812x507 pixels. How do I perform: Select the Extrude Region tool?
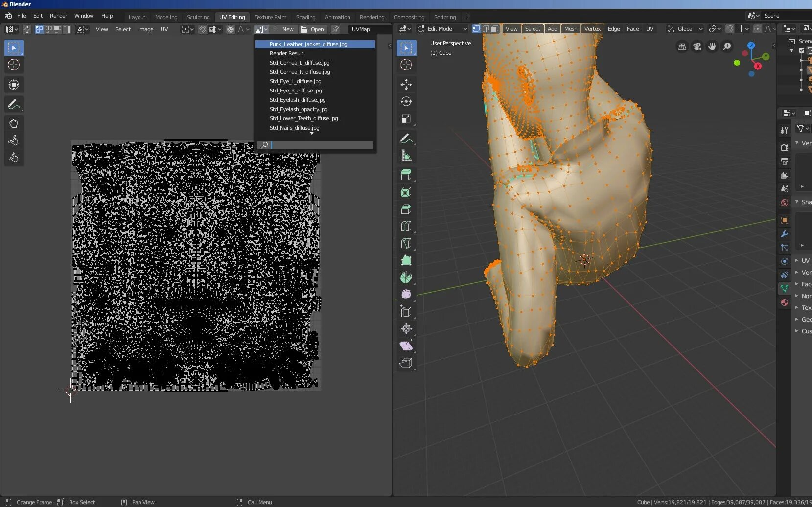pyautogui.click(x=406, y=175)
